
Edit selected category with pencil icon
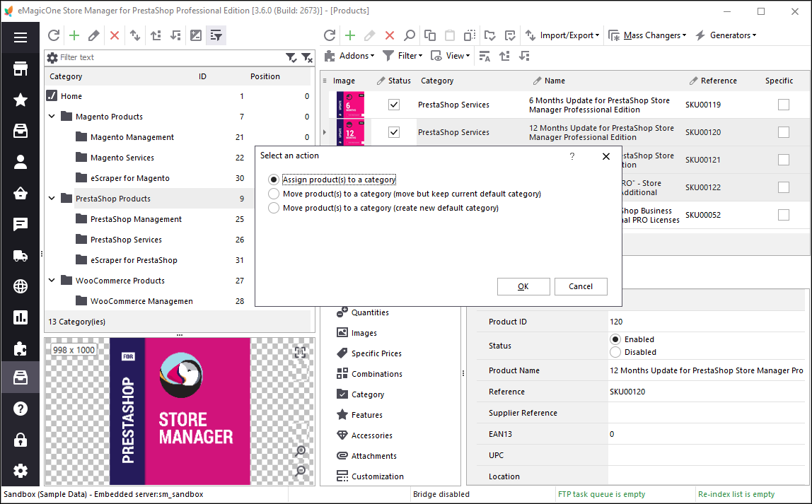[x=94, y=35]
